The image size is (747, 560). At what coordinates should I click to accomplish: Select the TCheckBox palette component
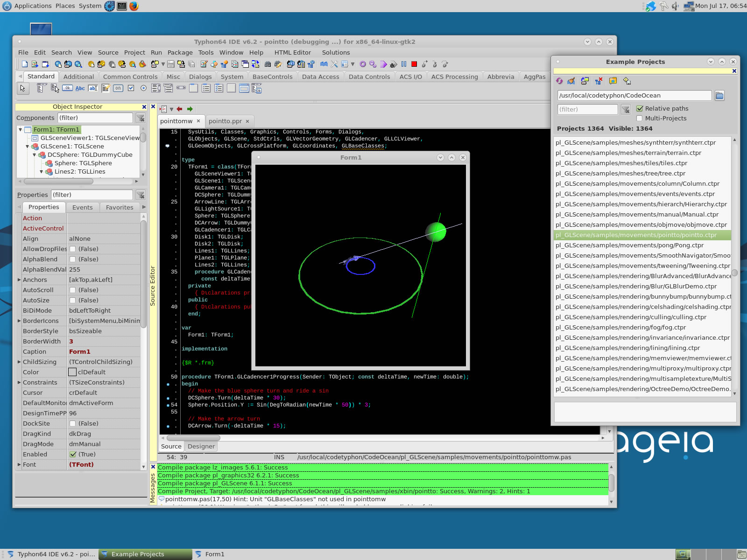131,88
